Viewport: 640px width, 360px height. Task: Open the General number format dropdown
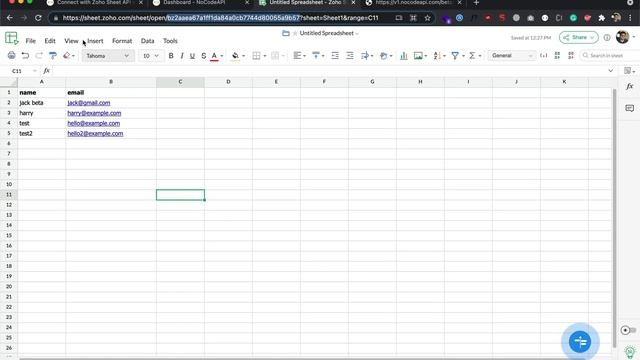pyautogui.click(x=512, y=56)
